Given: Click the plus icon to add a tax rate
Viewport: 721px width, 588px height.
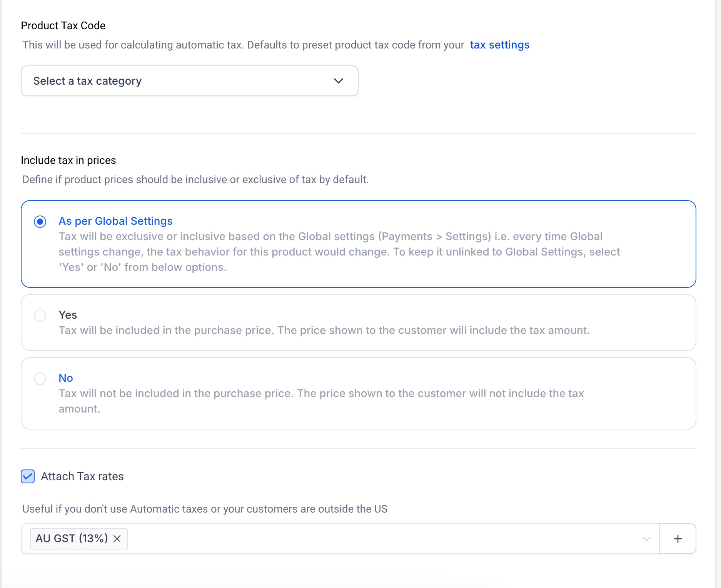Looking at the screenshot, I should tap(678, 539).
